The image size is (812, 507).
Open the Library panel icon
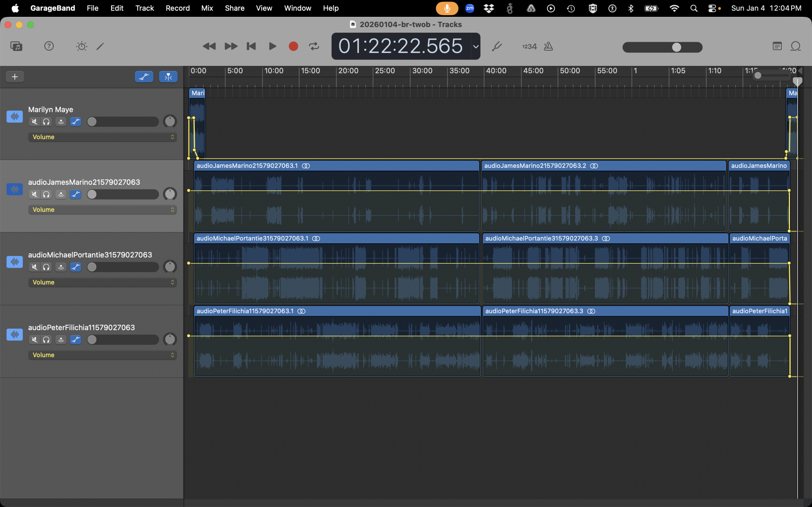tap(16, 46)
